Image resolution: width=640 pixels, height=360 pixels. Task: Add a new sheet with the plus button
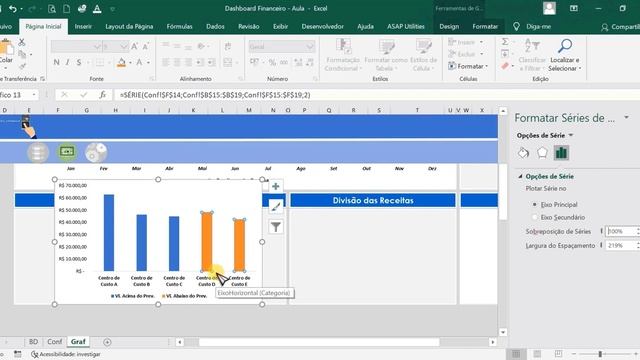(107, 342)
